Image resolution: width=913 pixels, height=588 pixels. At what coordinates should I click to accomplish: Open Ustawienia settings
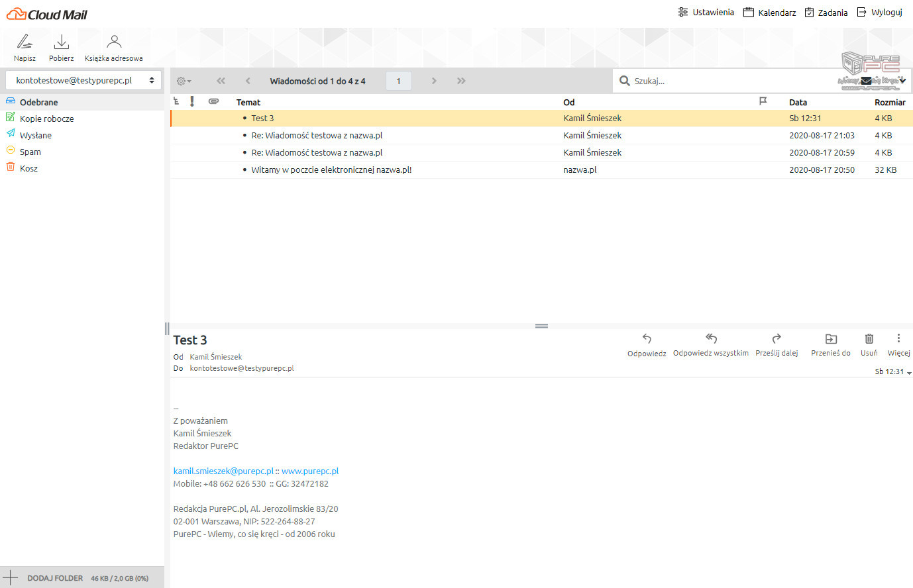(706, 13)
